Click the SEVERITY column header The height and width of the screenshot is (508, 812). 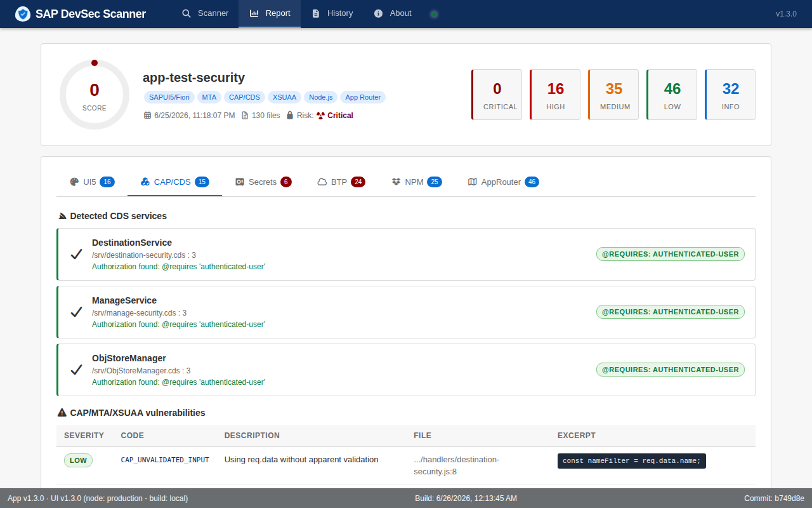(84, 436)
